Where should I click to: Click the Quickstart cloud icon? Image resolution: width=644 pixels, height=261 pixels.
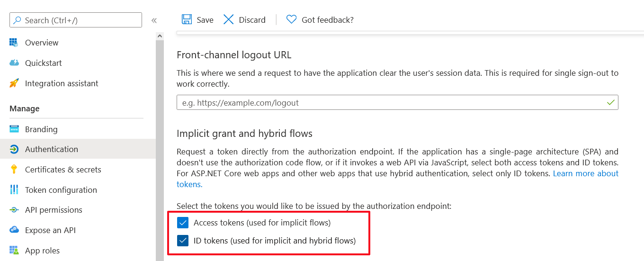point(14,63)
